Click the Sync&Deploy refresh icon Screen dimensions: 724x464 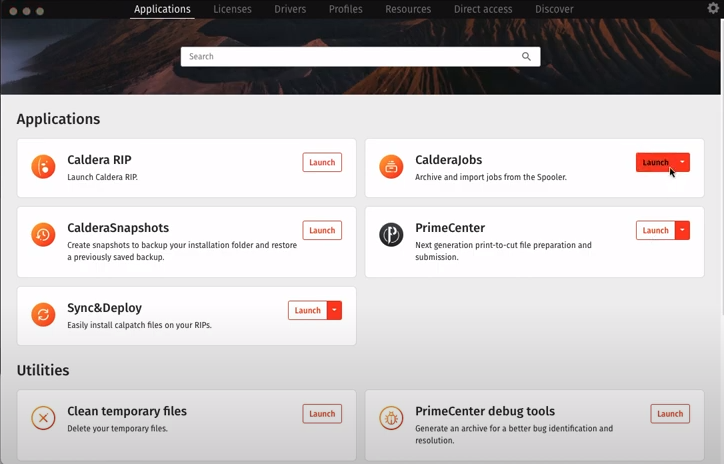pyautogui.click(x=43, y=315)
